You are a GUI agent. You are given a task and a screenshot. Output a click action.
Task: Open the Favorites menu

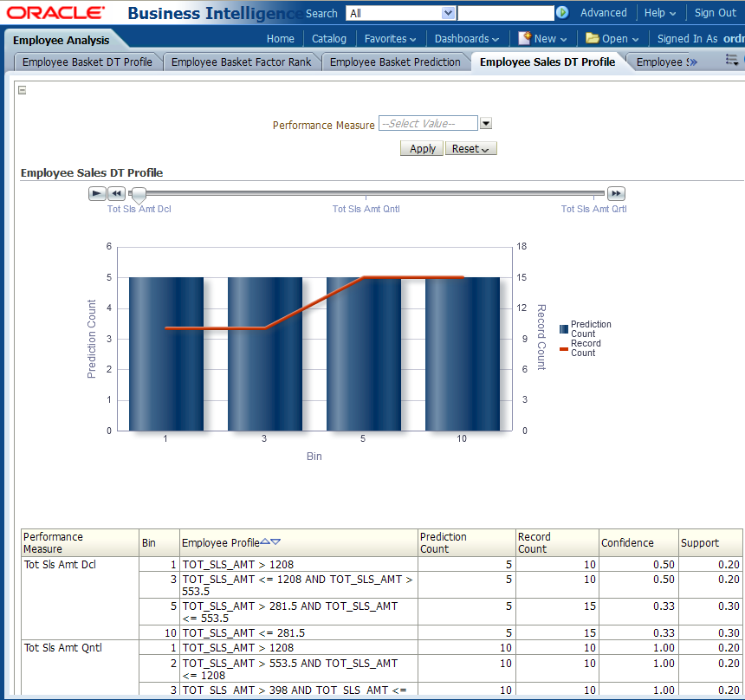click(390, 39)
